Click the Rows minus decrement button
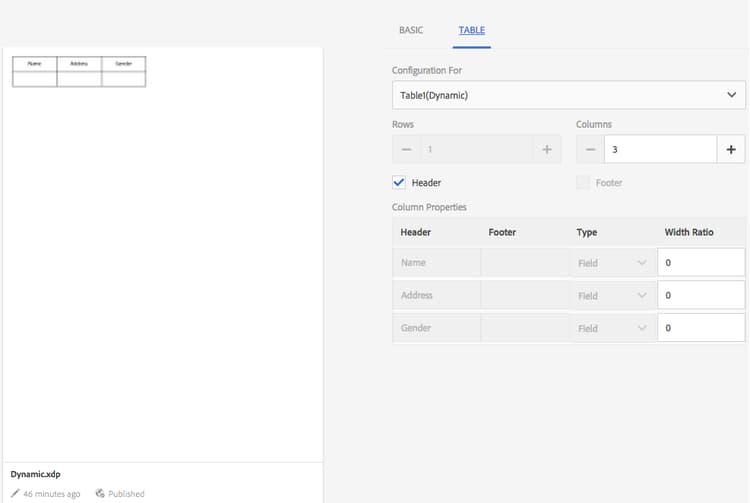750x503 pixels. coord(406,149)
